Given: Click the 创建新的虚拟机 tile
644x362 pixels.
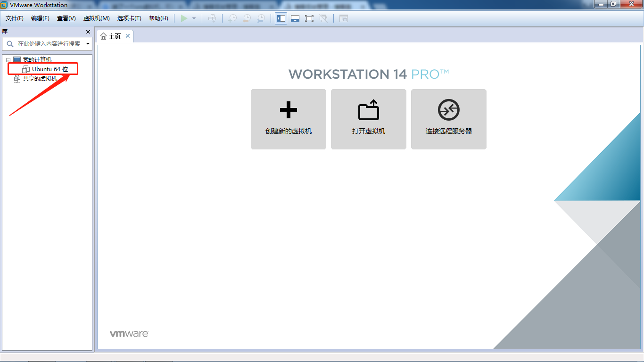Looking at the screenshot, I should click(289, 119).
